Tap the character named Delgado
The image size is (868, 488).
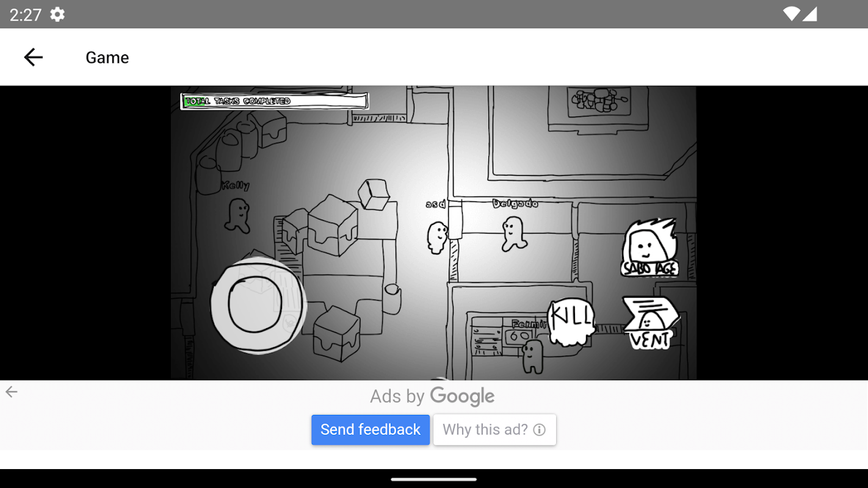(514, 234)
